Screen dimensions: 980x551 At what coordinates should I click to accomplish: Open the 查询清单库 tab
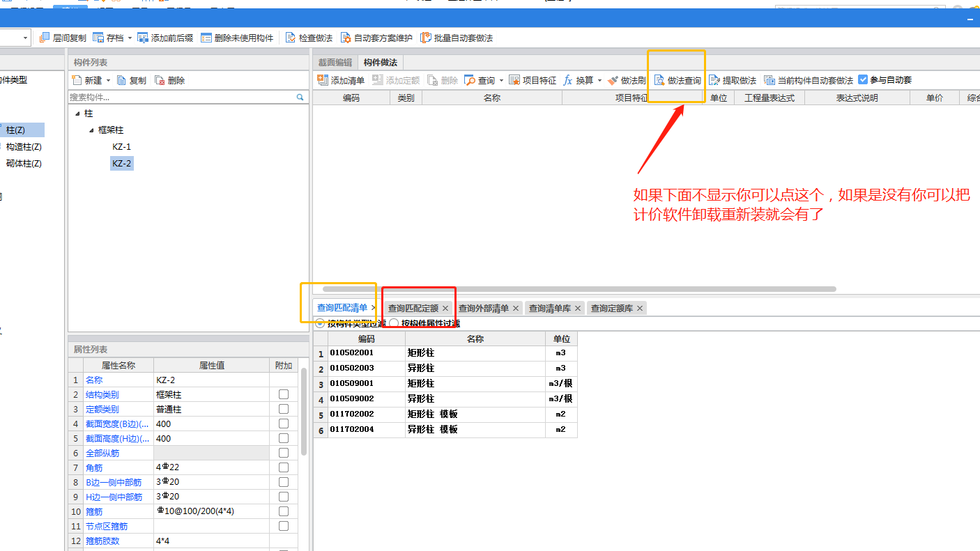tap(550, 308)
